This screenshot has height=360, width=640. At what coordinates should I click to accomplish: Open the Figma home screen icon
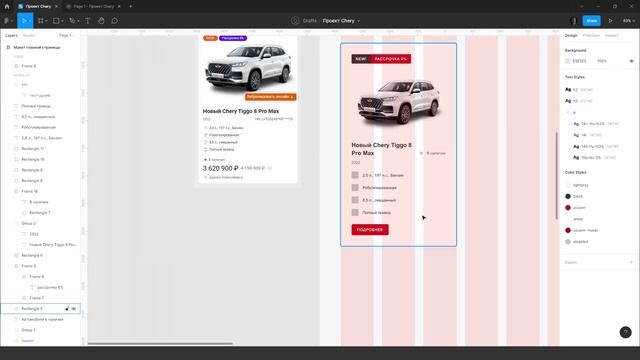point(7,7)
